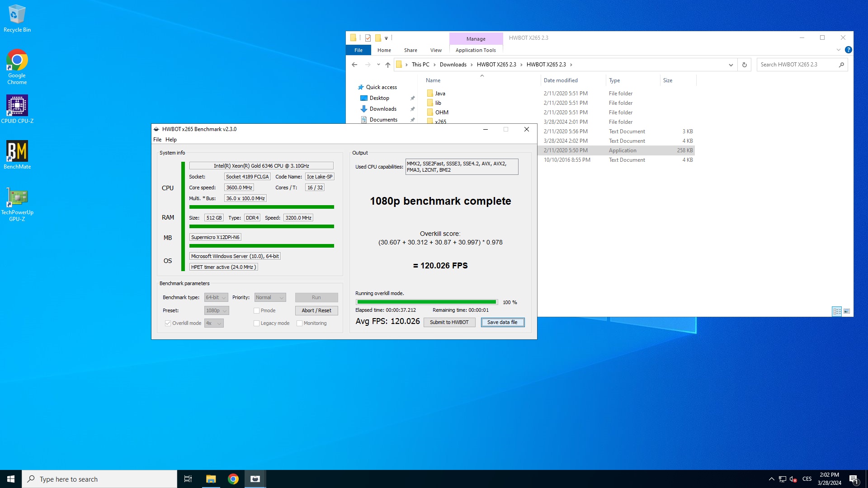Select the OHM folder in Explorer
The image size is (868, 488).
coord(442,113)
